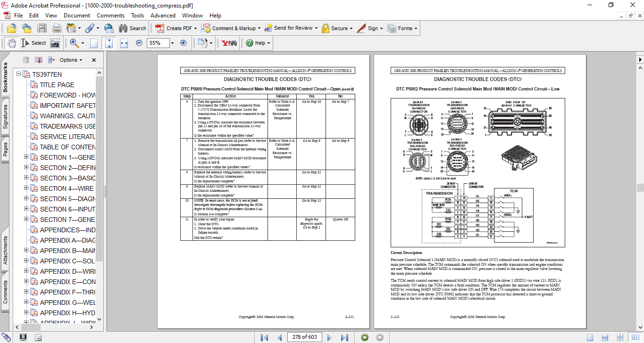644x343 pixels.
Task: Click the Print icon in toolbar
Action: click(57, 28)
